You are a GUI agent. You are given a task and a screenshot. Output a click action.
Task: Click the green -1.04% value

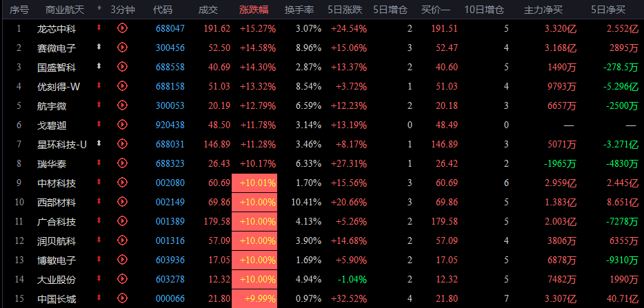point(352,280)
